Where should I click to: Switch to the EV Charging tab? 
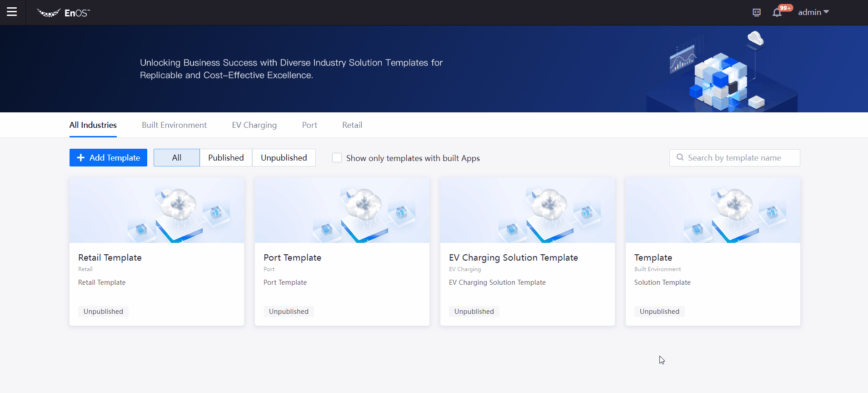click(x=254, y=125)
